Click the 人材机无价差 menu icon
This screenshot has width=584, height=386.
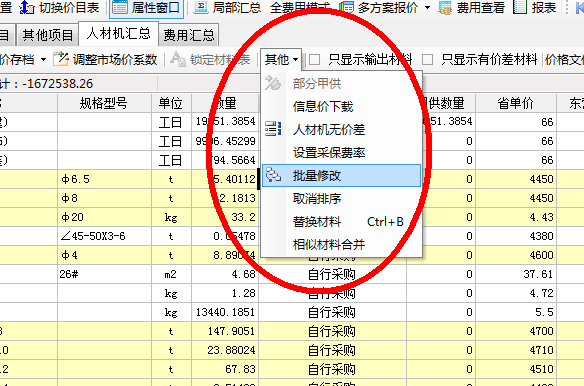click(x=273, y=129)
